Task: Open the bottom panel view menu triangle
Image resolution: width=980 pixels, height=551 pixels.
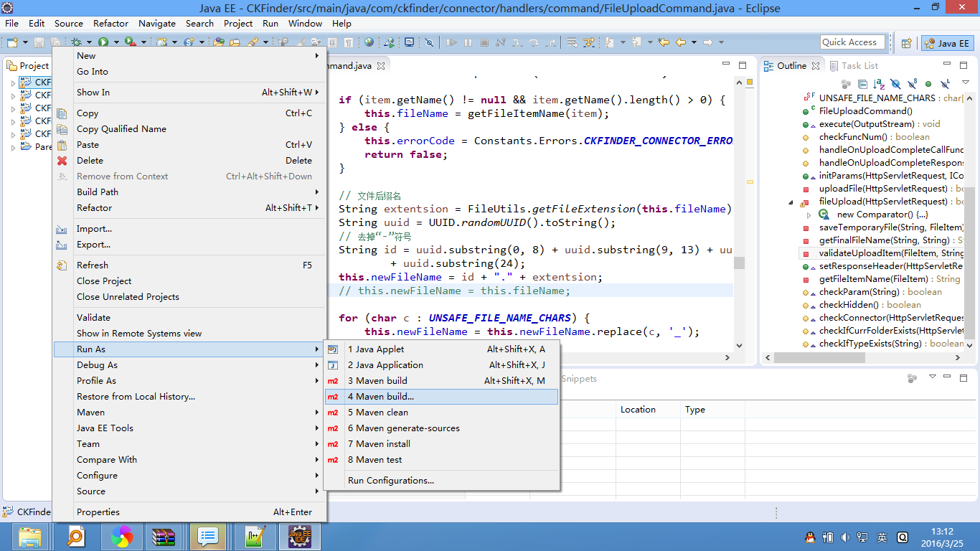Action: coord(933,377)
